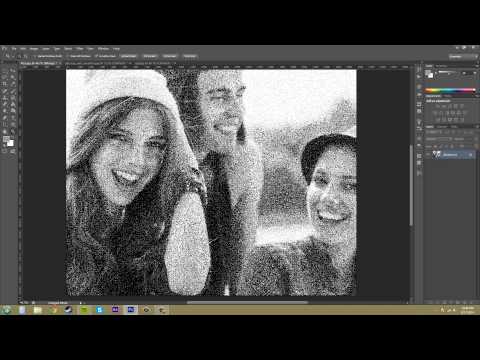This screenshot has height=360, width=480.
Task: Pick a hue from the color spectrum ramp
Action: tap(450, 90)
